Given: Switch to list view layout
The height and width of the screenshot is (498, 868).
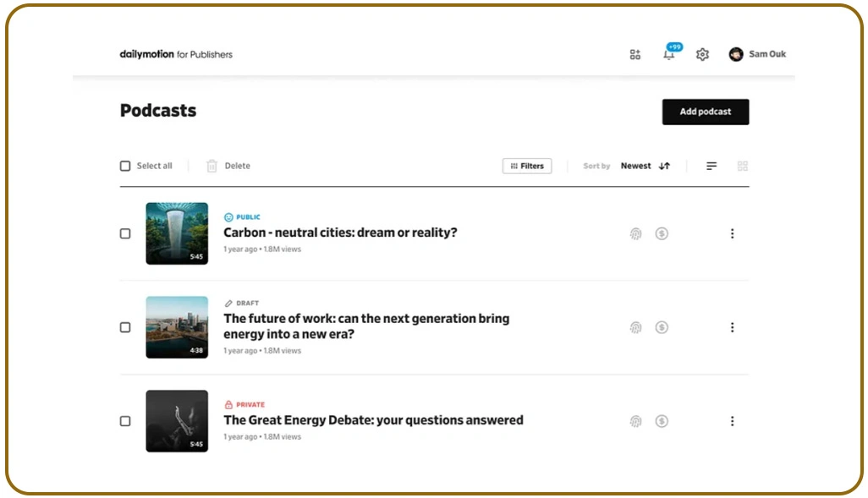Looking at the screenshot, I should 711,166.
